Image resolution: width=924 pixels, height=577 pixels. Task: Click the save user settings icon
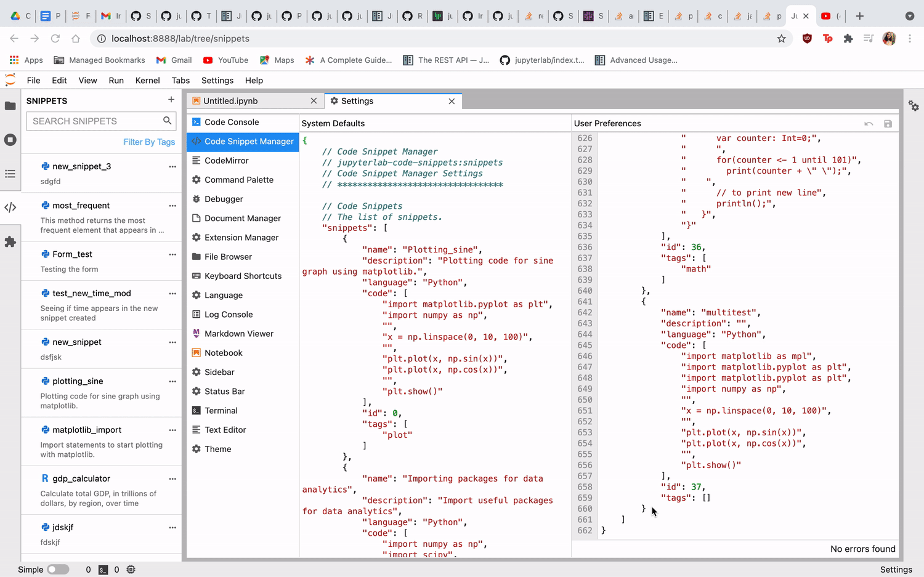pyautogui.click(x=888, y=124)
